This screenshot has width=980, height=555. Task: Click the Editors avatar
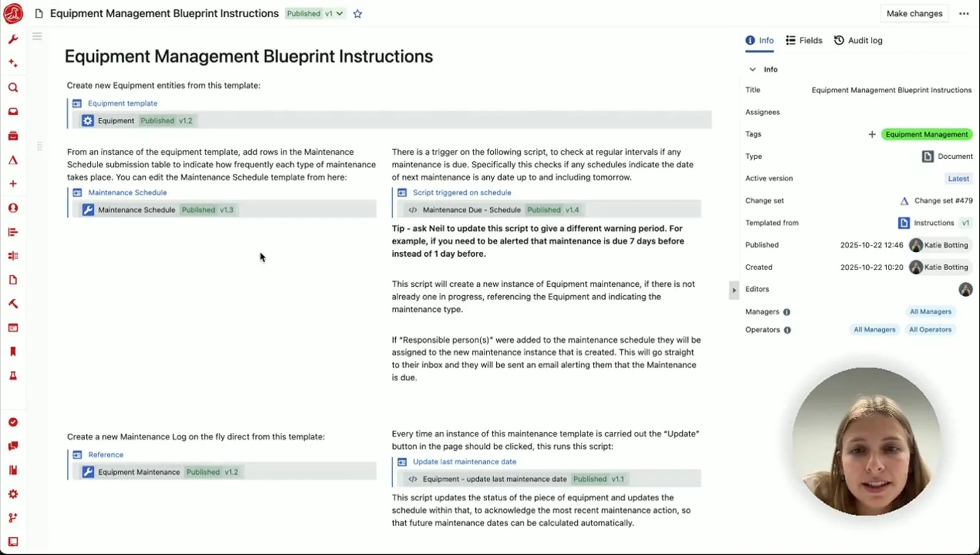(x=965, y=289)
